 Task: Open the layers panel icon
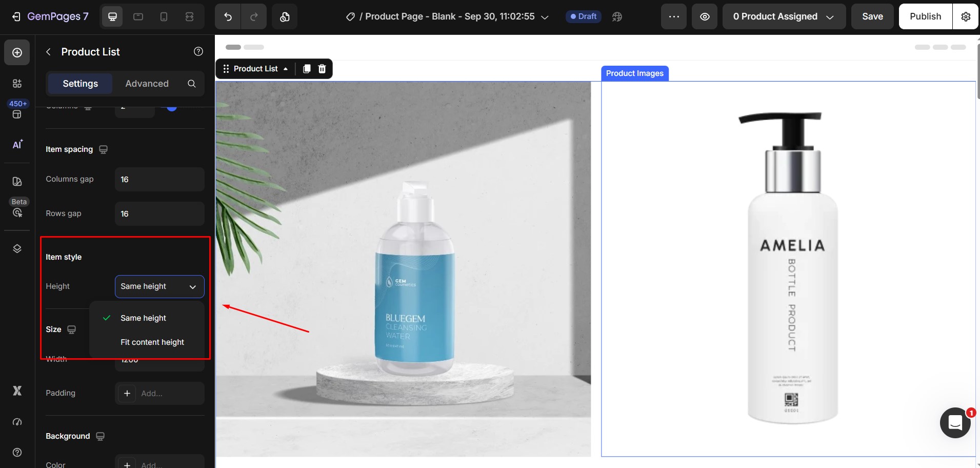17,249
